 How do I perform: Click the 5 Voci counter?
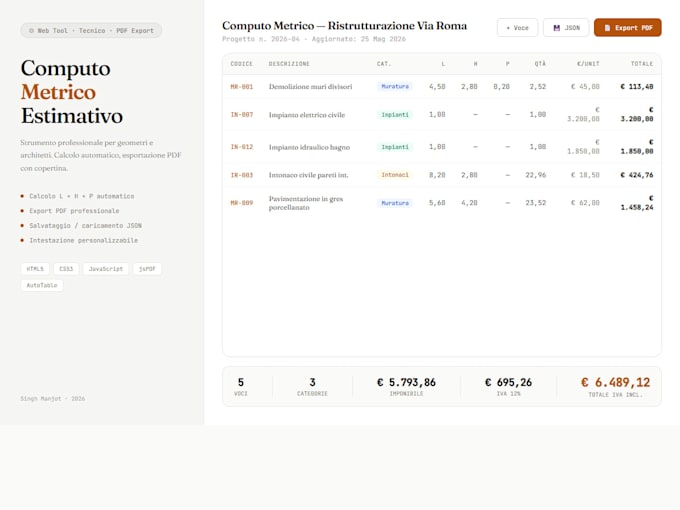[x=241, y=386]
